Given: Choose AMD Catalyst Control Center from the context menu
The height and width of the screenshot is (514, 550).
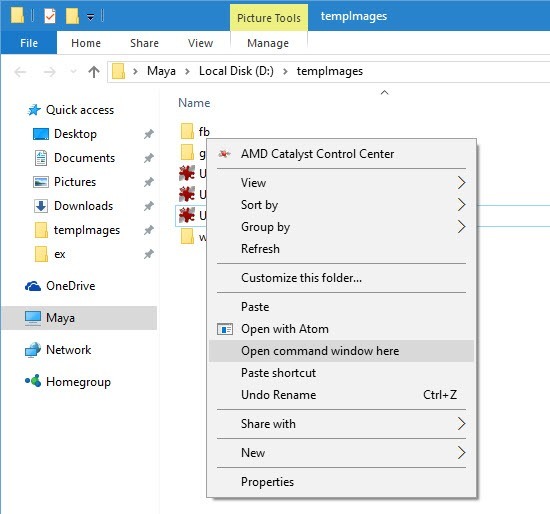Looking at the screenshot, I should click(341, 154).
